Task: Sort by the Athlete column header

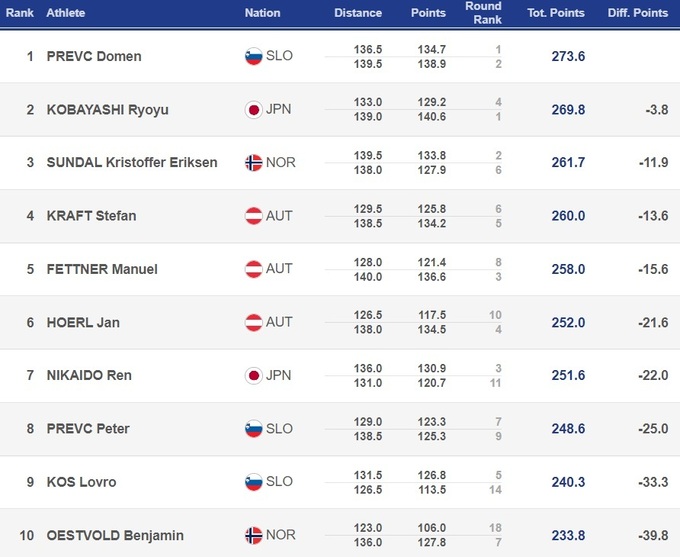Action: 66,13
